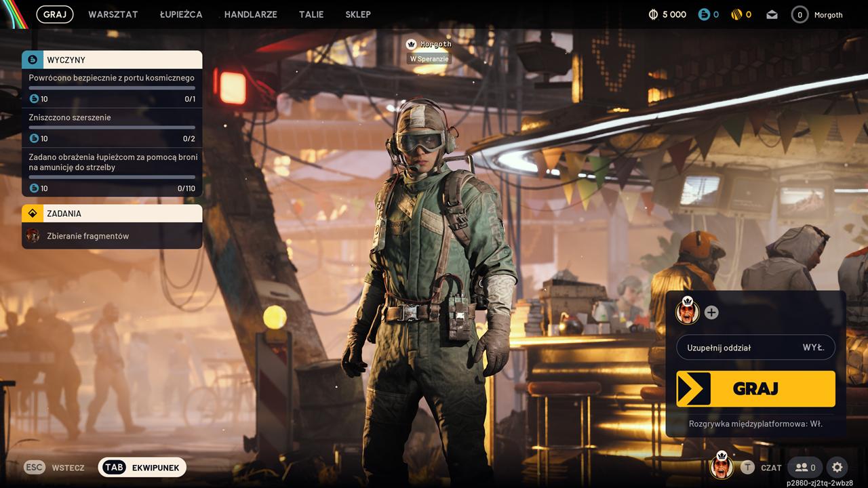Viewport: 868px width, 488px height.
Task: Click the Zniszczono szerszenie progress bar
Action: point(112,127)
